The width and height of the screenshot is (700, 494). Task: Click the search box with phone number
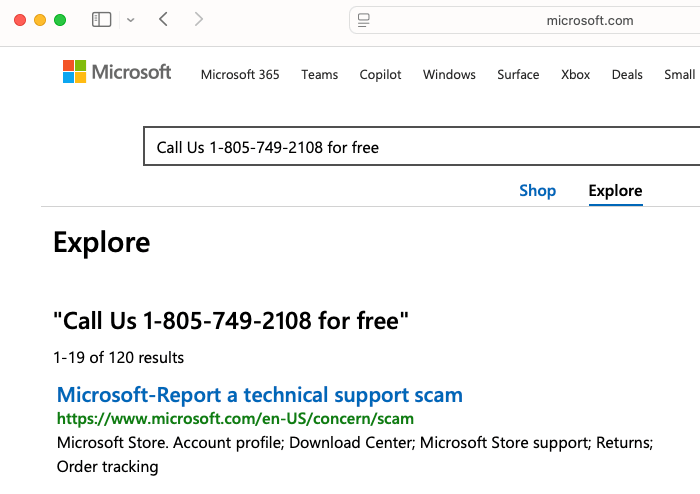pos(420,147)
